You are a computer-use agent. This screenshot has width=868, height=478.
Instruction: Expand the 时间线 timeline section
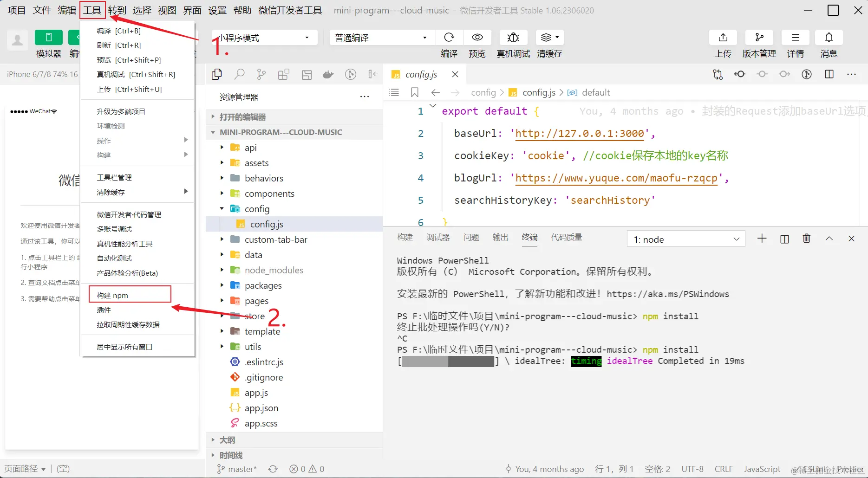click(x=294, y=455)
